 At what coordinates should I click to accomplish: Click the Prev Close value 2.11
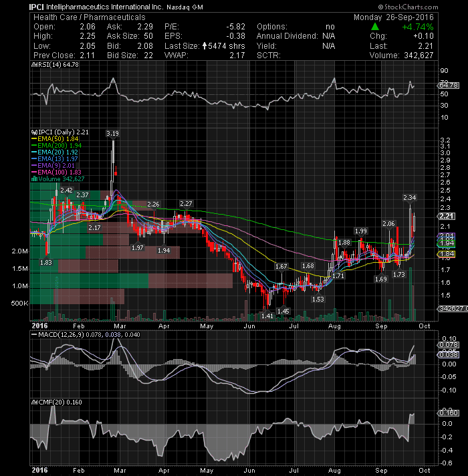[x=88, y=55]
